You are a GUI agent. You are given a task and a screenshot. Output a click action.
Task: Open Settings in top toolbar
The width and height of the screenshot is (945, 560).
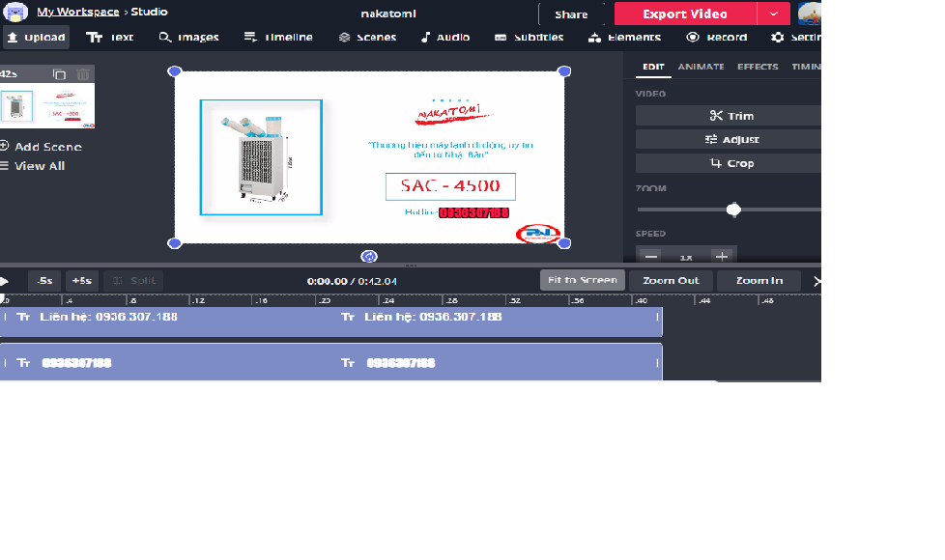tap(795, 38)
